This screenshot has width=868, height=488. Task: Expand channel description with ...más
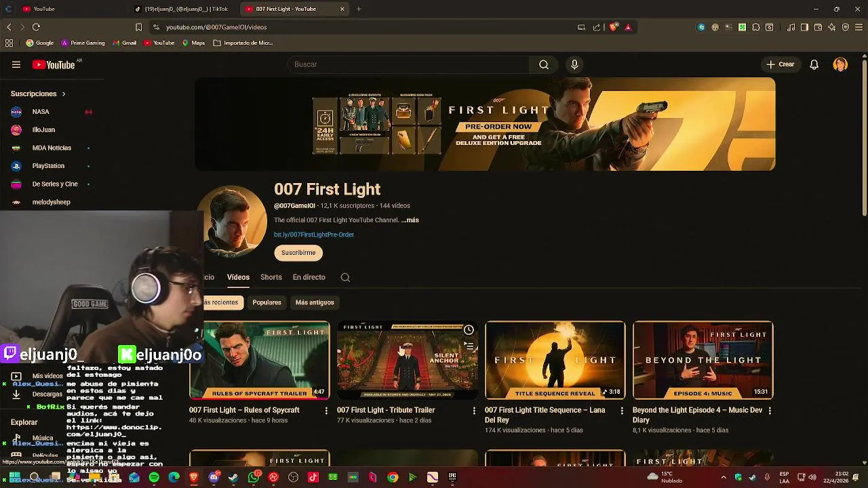(410, 220)
